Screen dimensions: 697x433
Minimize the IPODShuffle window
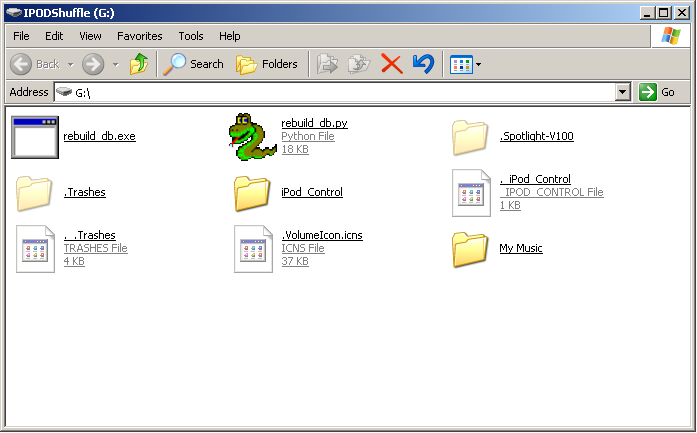click(648, 13)
